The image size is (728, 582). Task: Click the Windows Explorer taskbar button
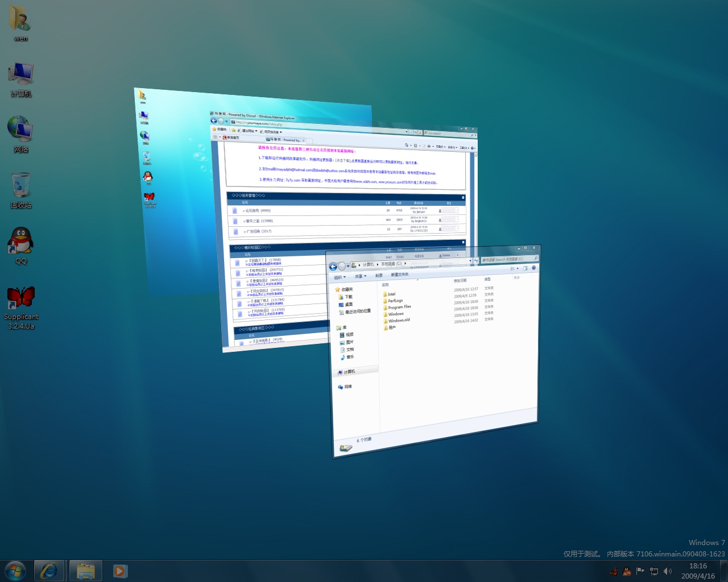pos(85,571)
